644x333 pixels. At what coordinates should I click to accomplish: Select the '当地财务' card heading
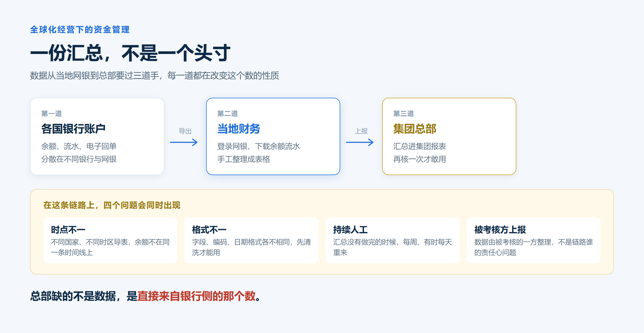[x=239, y=129]
